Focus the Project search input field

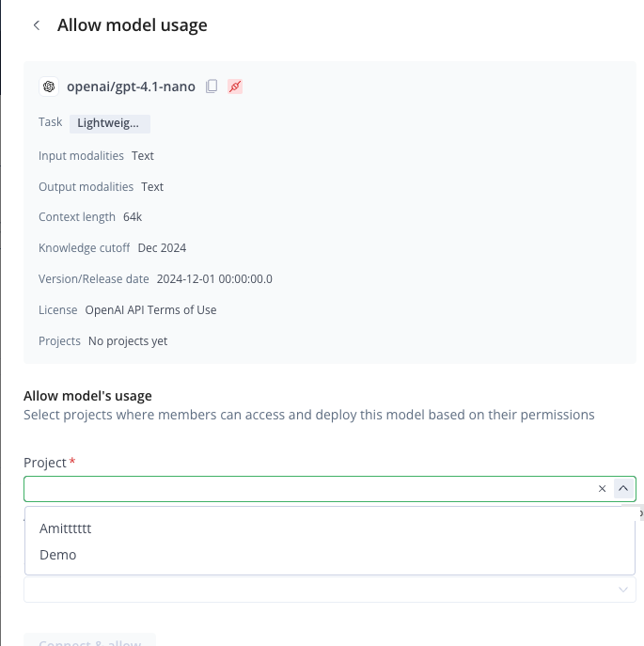pos(309,489)
